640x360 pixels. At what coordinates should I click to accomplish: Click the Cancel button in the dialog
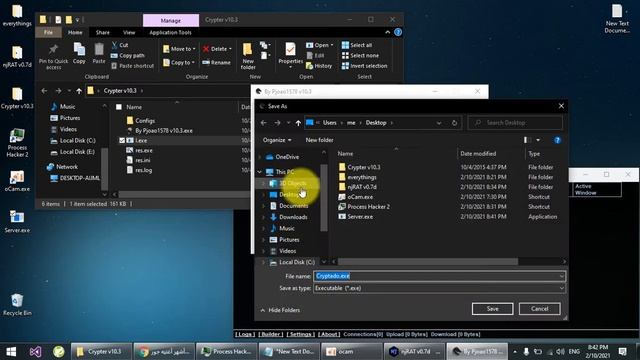[540, 309]
